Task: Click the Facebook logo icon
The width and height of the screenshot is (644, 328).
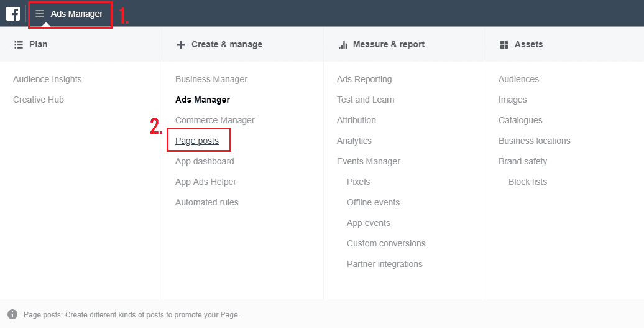Action: click(12, 14)
